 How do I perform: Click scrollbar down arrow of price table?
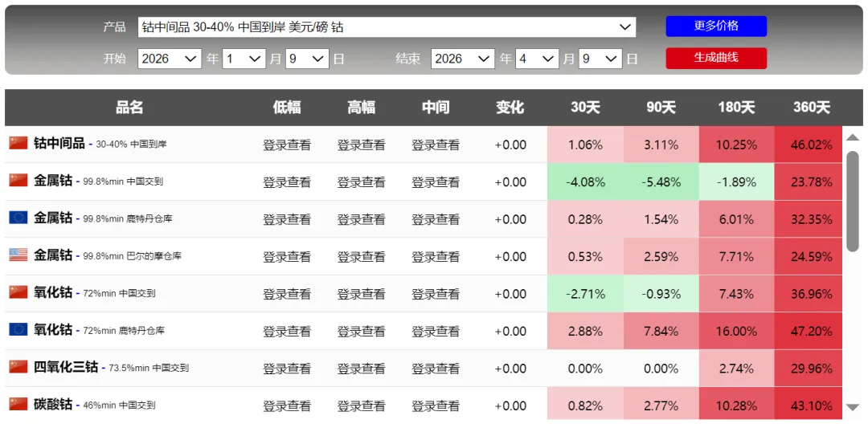[x=853, y=408]
